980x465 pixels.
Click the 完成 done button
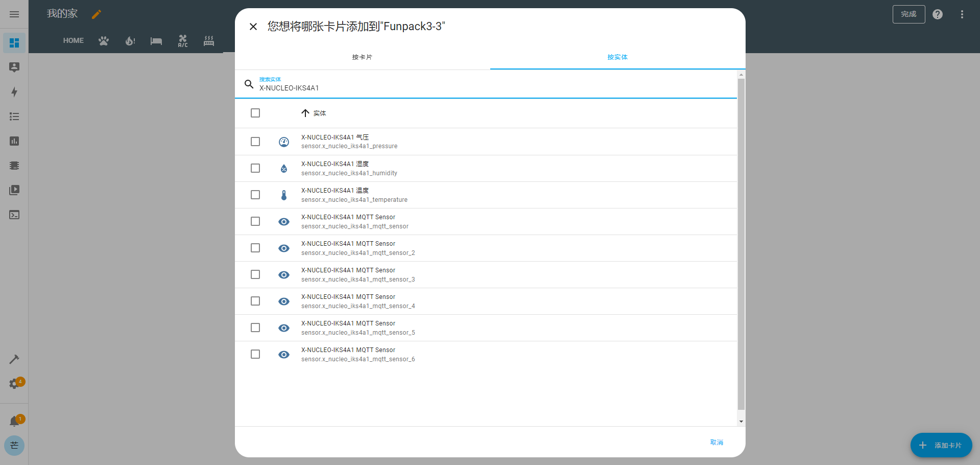pos(909,14)
